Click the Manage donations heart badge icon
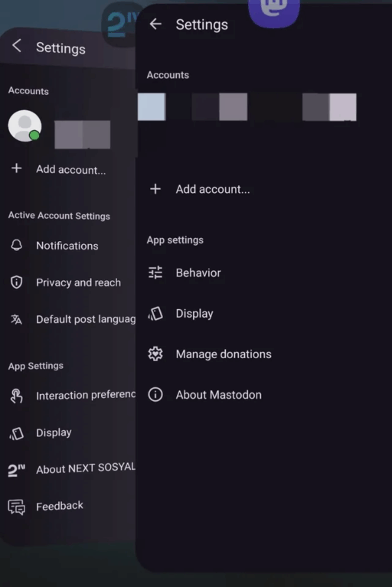The height and width of the screenshot is (587, 392). (155, 354)
